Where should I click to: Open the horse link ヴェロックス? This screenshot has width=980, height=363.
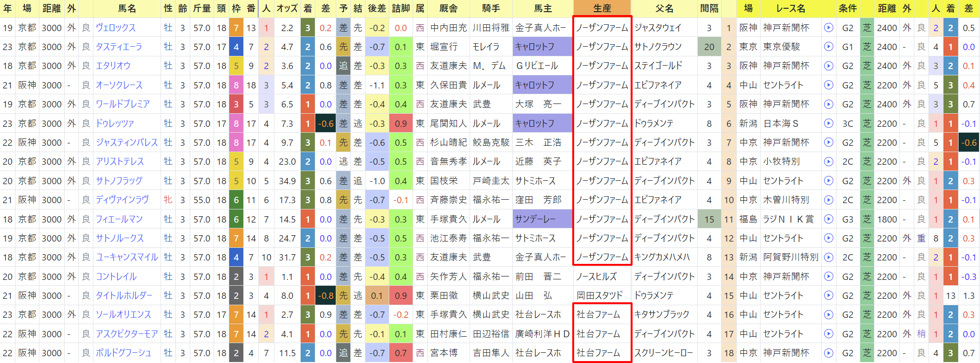click(x=116, y=28)
